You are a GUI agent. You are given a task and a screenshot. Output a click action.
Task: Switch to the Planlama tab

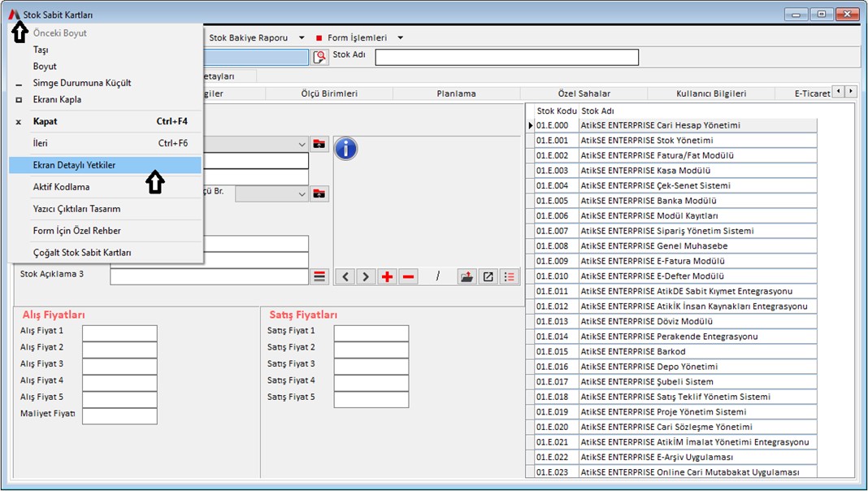(x=456, y=93)
